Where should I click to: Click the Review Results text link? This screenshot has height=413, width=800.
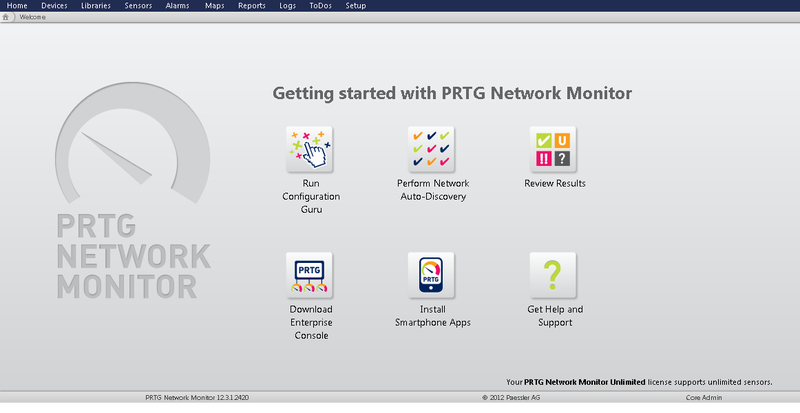click(555, 183)
